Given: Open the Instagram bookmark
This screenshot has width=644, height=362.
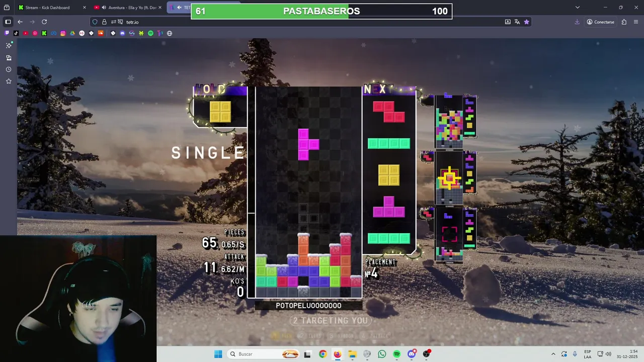Looking at the screenshot, I should click(63, 33).
